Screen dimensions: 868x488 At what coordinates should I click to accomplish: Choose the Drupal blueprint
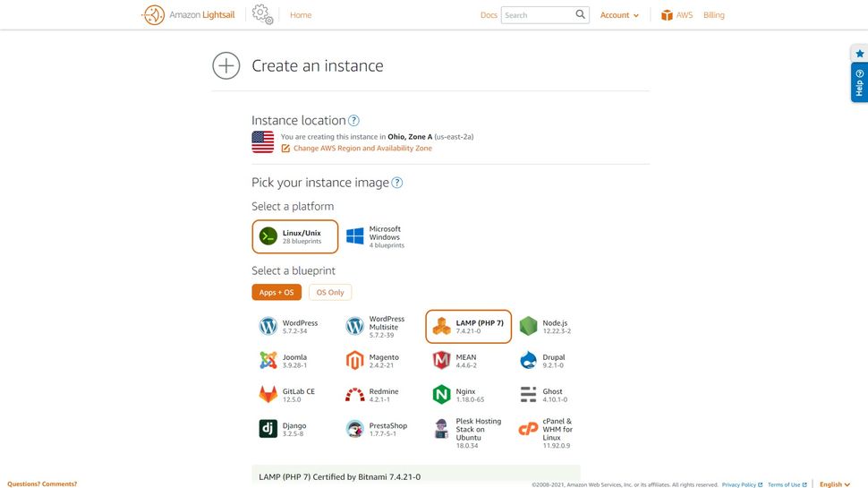pyautogui.click(x=554, y=361)
